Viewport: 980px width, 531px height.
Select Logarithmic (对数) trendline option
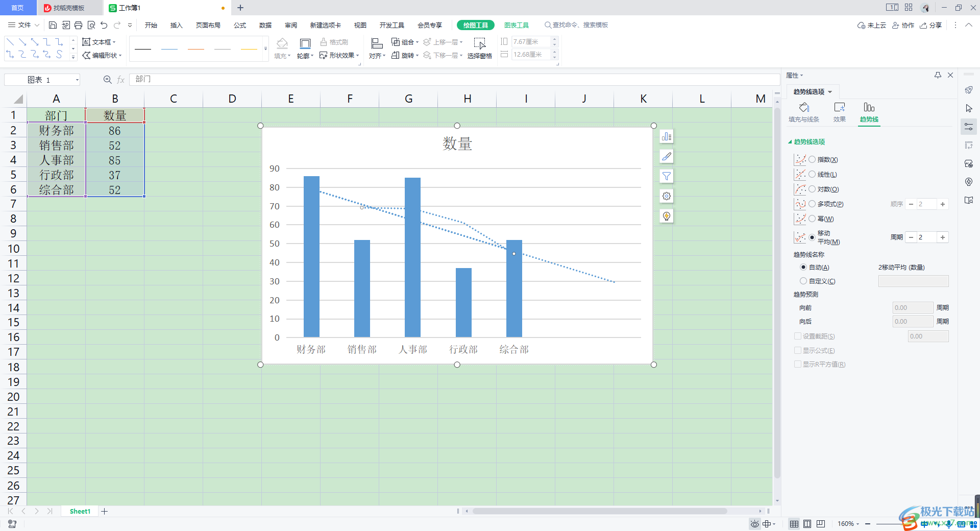(812, 189)
